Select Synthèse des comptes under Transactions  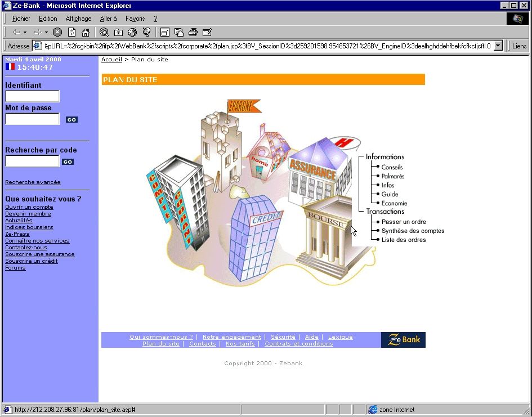point(413,231)
